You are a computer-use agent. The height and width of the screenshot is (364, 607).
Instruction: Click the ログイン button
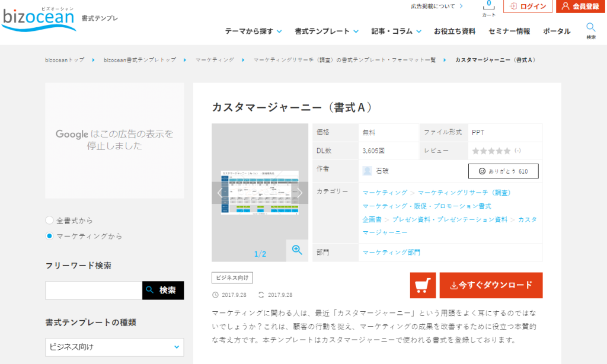528,7
